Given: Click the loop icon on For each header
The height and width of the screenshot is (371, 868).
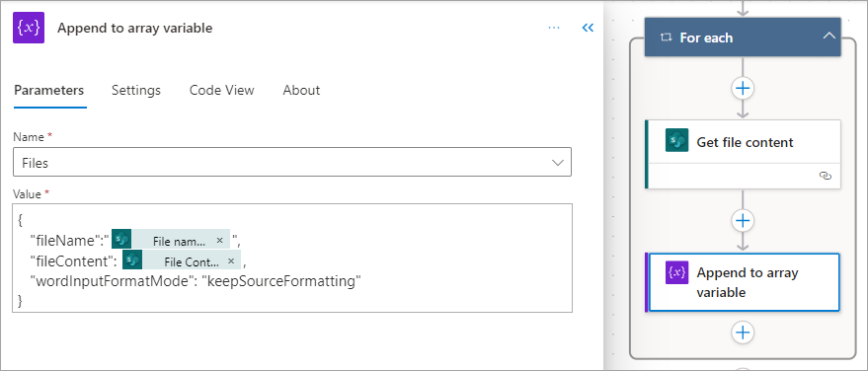Looking at the screenshot, I should pyautogui.click(x=666, y=37).
